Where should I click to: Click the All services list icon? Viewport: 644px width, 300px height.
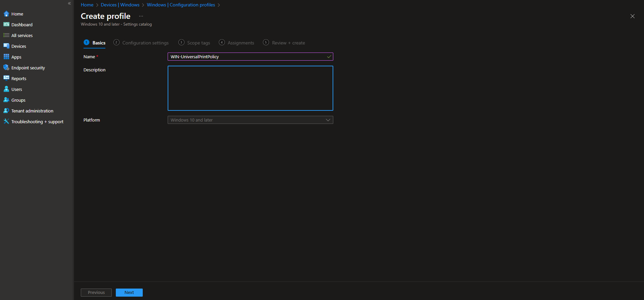tap(6, 35)
